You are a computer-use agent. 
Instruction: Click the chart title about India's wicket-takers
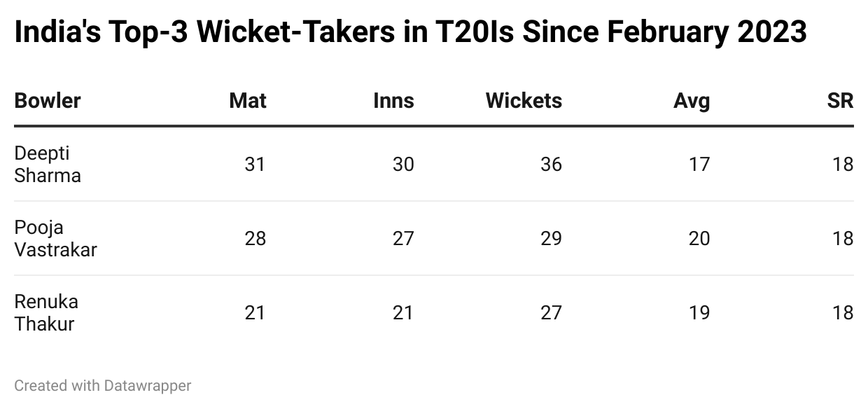[410, 32]
